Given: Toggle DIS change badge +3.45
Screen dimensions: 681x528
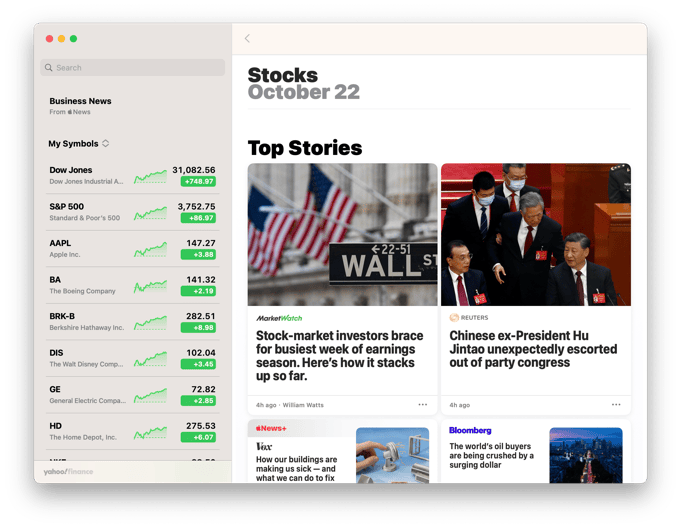Looking at the screenshot, I should click(198, 364).
